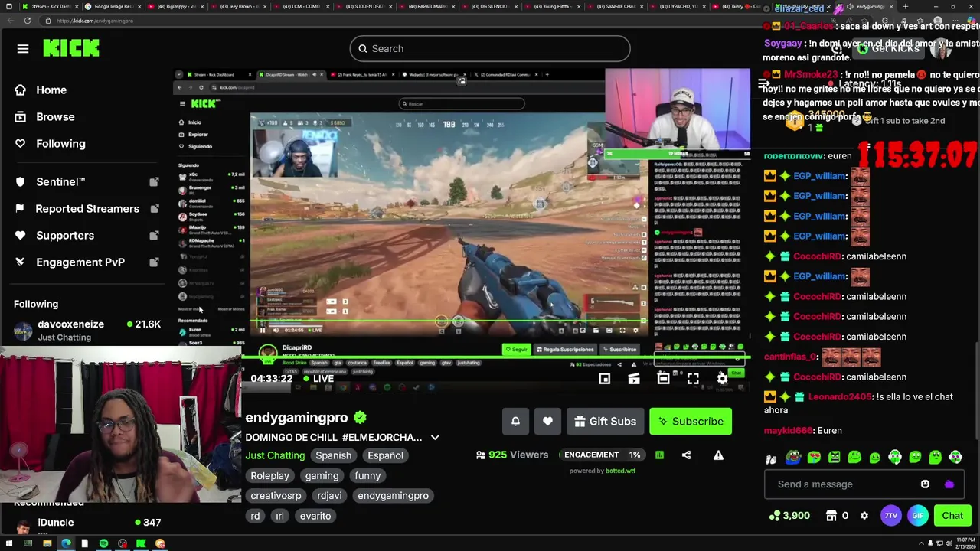This screenshot has height=551, width=980.
Task: Collapse chat panel arrow icon
Action: [763, 83]
